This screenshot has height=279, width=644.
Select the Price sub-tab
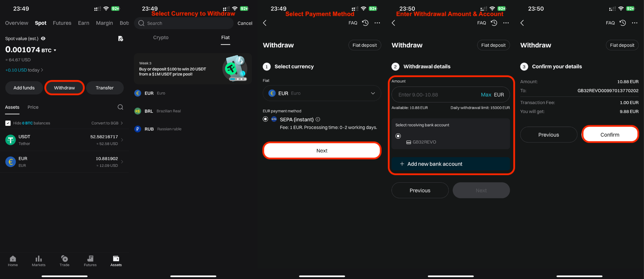[x=33, y=107]
